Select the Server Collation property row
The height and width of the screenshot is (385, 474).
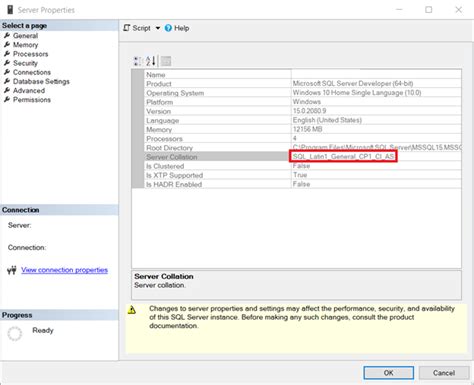click(x=303, y=157)
